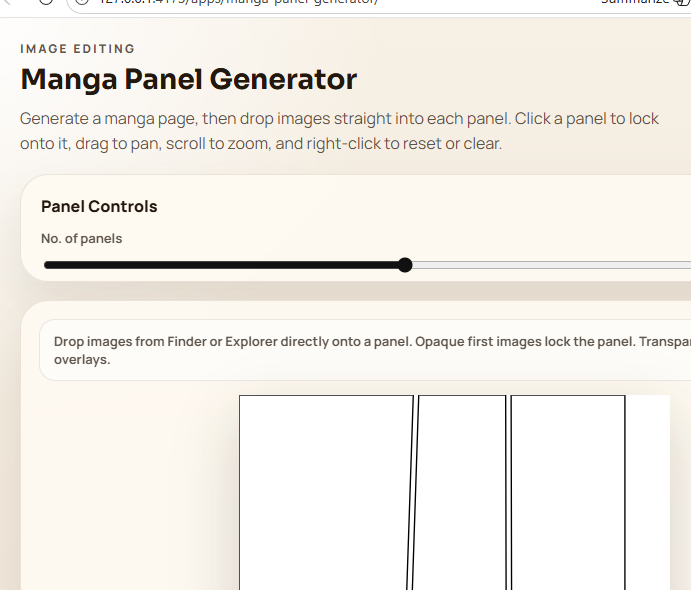
Task: Lock onto the narrow slanted middle panel
Action: (461, 490)
